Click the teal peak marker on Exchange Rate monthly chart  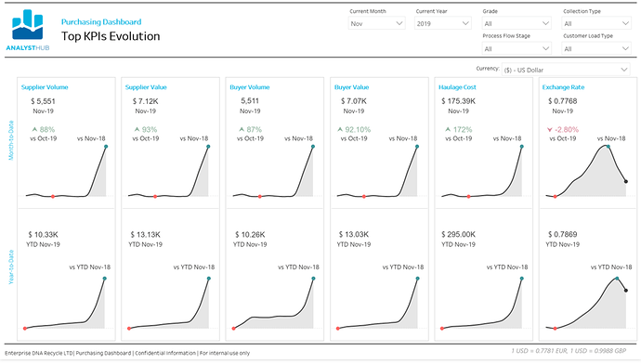[608, 147]
